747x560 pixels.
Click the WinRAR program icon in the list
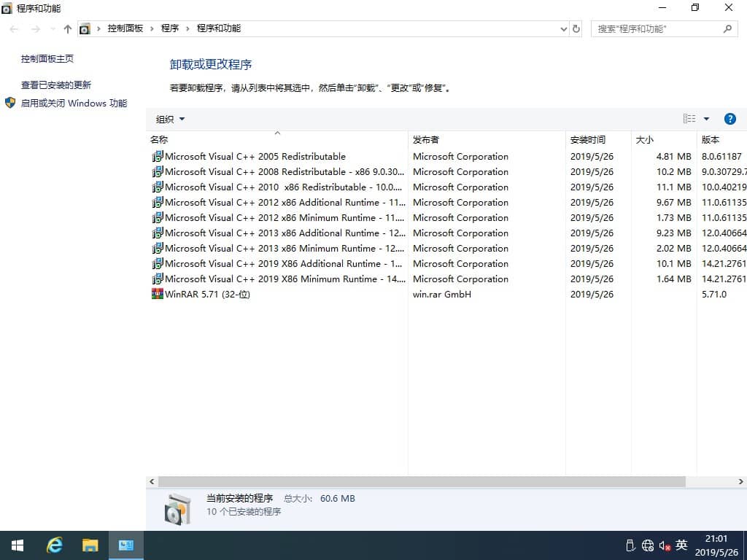click(x=158, y=294)
